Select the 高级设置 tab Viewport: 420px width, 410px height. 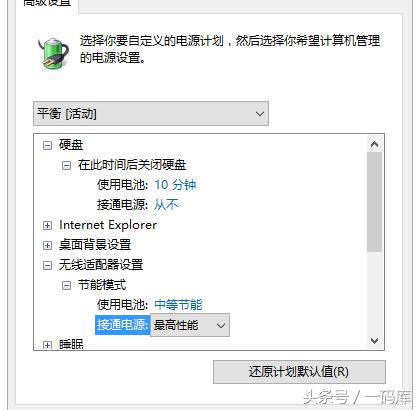[47, 4]
